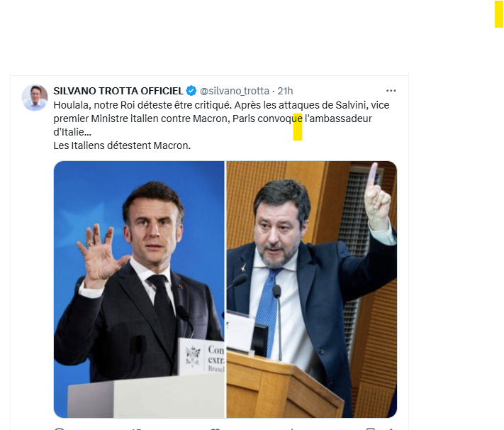Image resolution: width=504 pixels, height=430 pixels.
Task: Click the text l'ambassadeur in the tweet
Action: (x=338, y=118)
